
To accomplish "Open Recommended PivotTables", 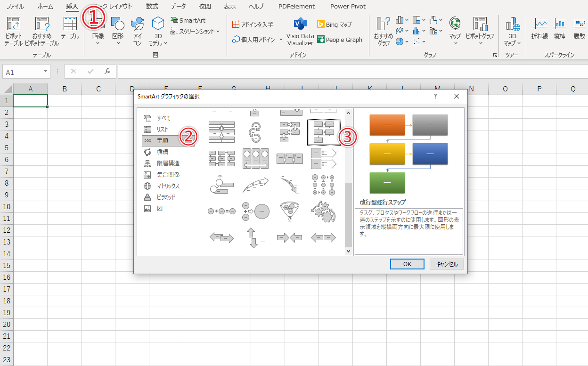I will (x=42, y=31).
